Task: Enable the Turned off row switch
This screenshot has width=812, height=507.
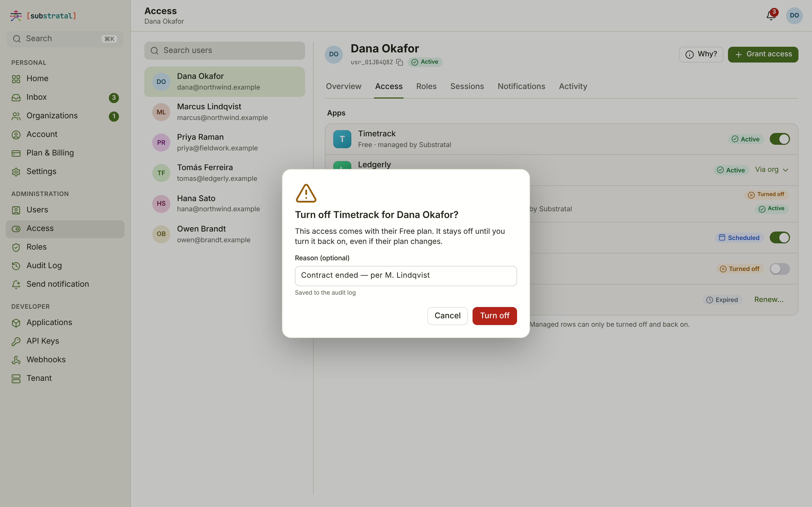Action: point(780,269)
